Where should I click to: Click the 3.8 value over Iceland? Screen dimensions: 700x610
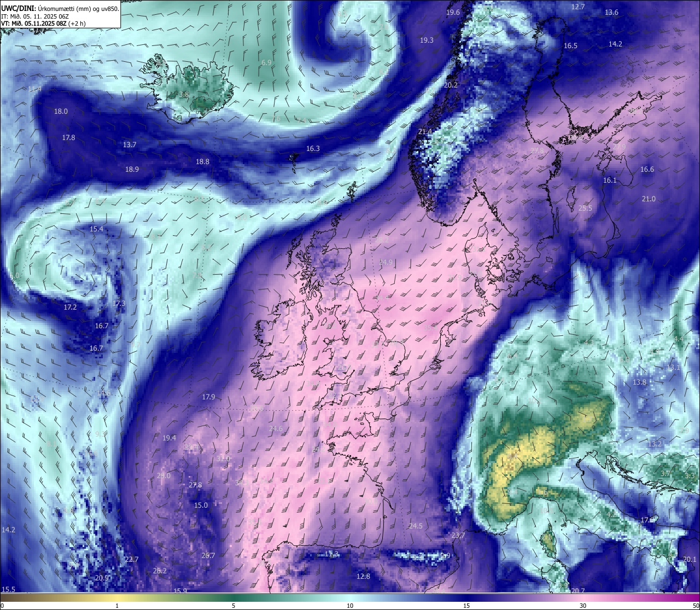[x=184, y=95]
